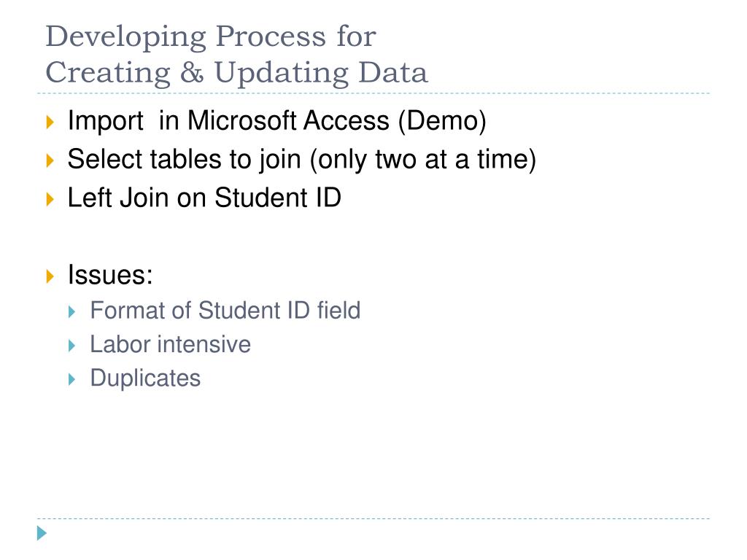Click the slide title 'Developing Process for'
Viewport: 747px width, 560px height.
(x=211, y=36)
